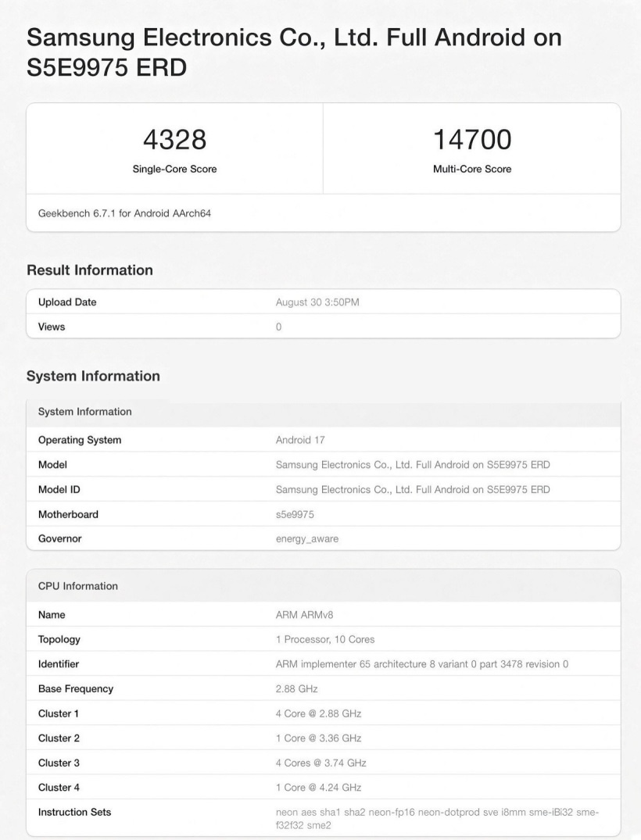
Task: Click the 'Cluster 2' row label
Action: pos(59,738)
